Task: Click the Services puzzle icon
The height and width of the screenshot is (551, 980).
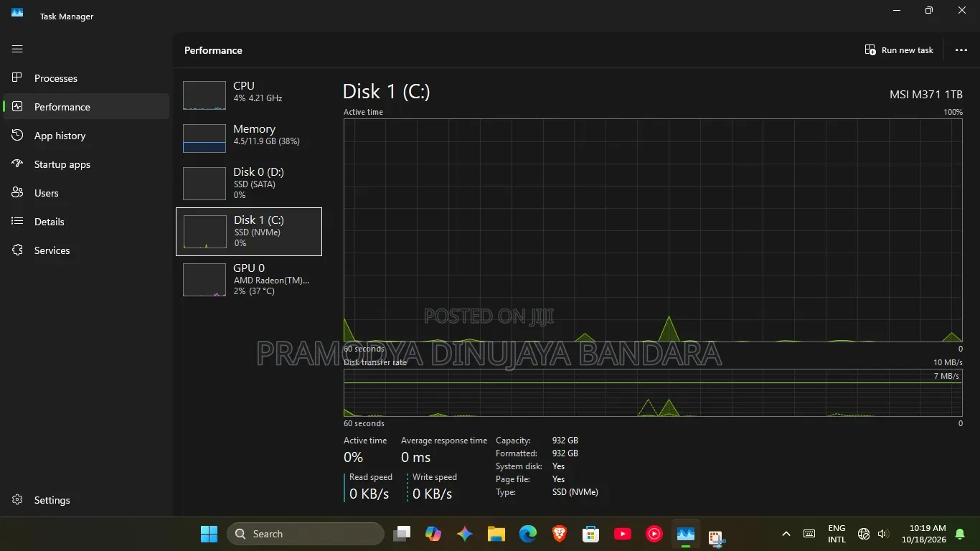Action: [18, 250]
